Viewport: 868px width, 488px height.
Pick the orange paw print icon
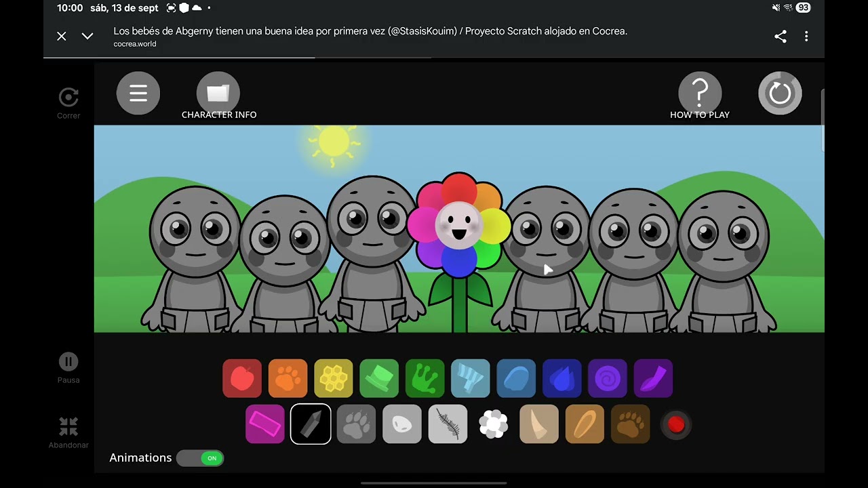coord(288,378)
